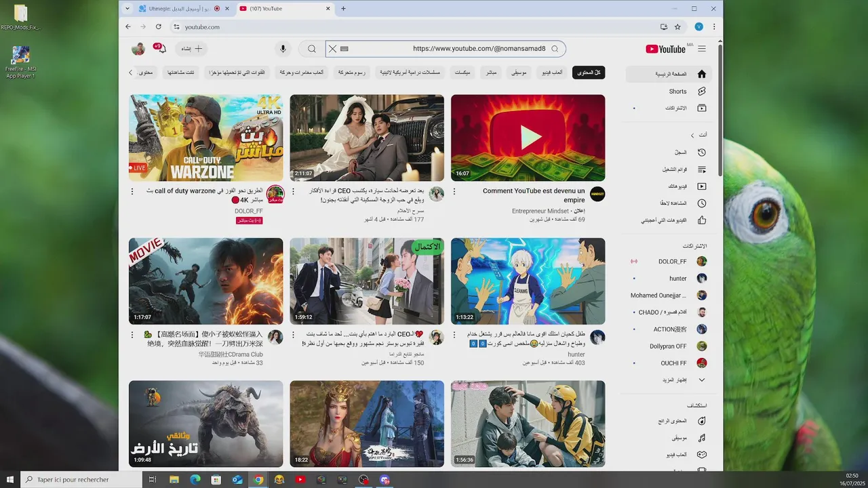
Task: Select the Music (موسيقى) chip
Action: pos(519,72)
